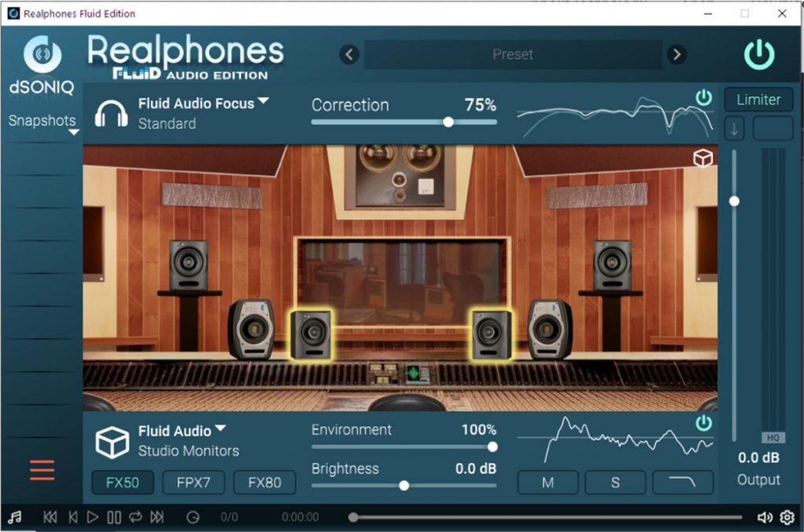Screen dimensions: 804x532
Task: Click the player volume speaker icon
Action: (x=765, y=518)
